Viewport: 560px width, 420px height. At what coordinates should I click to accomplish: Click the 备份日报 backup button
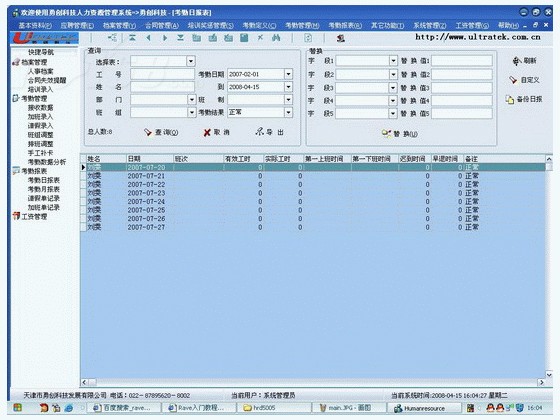click(524, 99)
